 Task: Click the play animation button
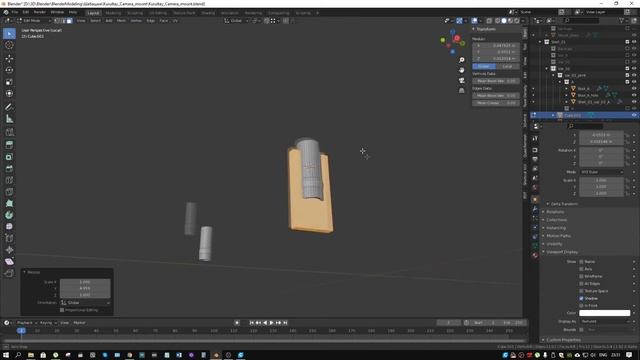click(x=272, y=323)
